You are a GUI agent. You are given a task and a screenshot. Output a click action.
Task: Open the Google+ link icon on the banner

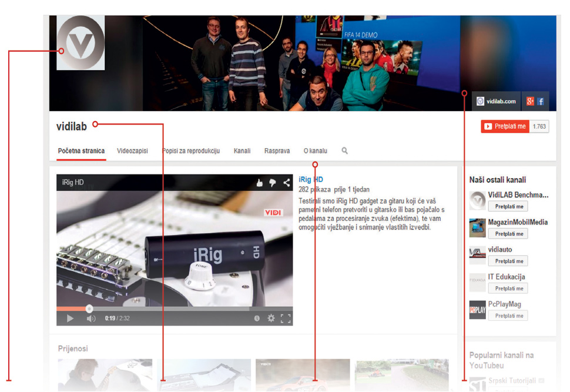tap(531, 101)
